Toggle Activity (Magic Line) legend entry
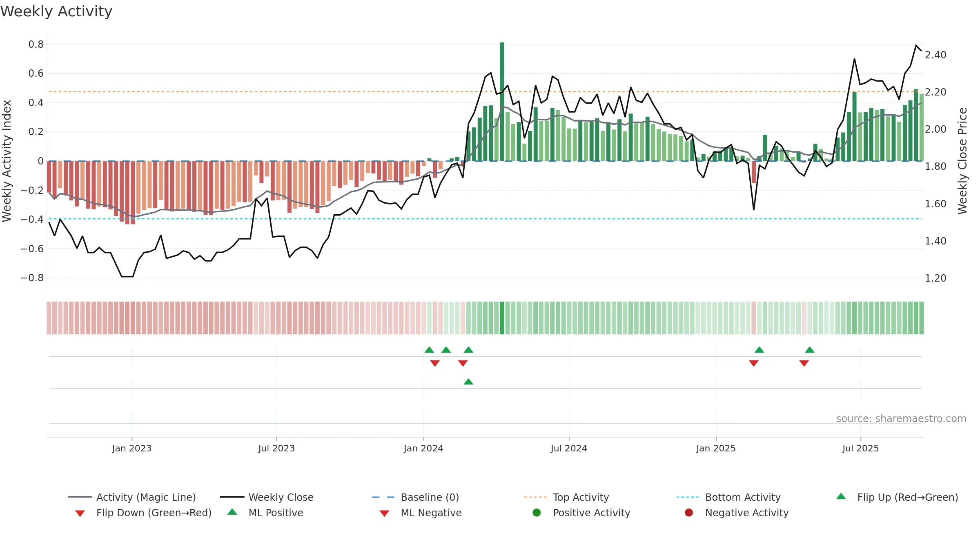Screen dimensions: 980x551 132,497
